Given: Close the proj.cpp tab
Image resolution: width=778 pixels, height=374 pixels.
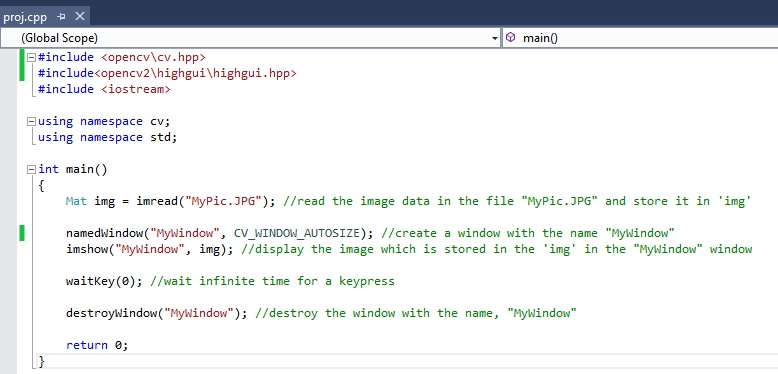Looking at the screenshot, I should pyautogui.click(x=79, y=17).
